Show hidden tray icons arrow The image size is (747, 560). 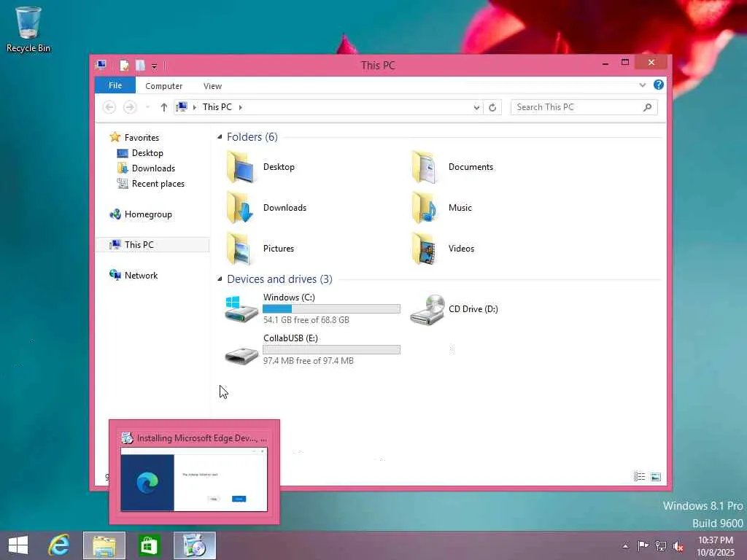[625, 546]
